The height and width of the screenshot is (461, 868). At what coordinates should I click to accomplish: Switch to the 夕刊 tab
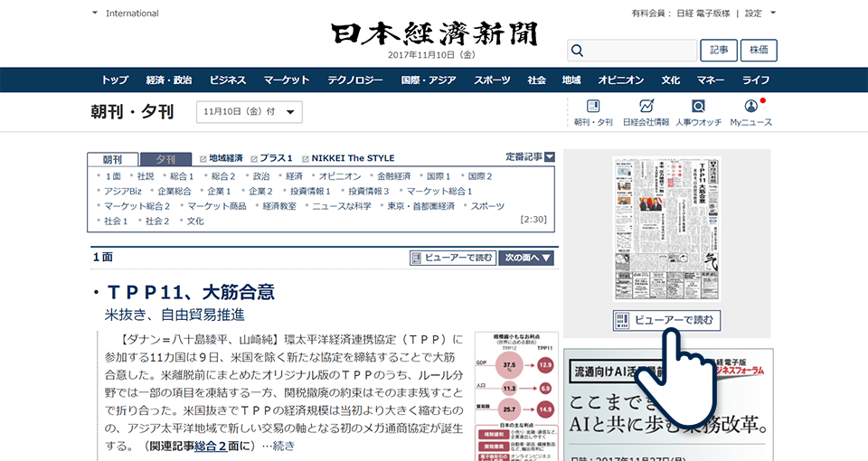166,159
